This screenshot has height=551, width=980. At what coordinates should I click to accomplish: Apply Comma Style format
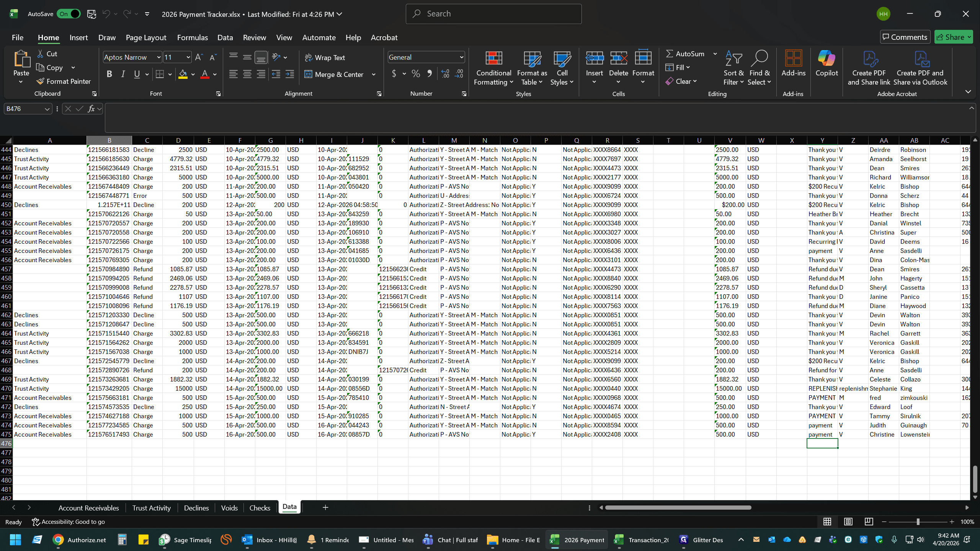(x=430, y=74)
